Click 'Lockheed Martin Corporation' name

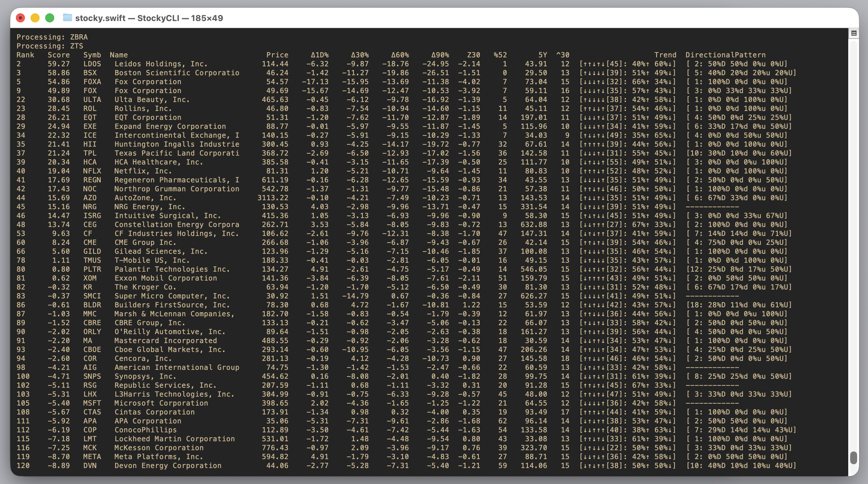tap(175, 439)
